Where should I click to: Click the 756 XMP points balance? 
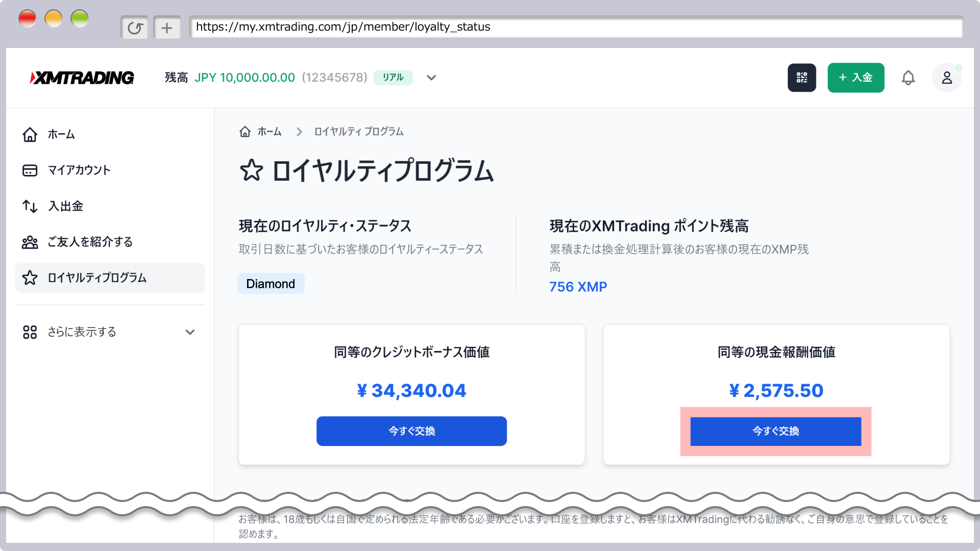click(x=578, y=287)
